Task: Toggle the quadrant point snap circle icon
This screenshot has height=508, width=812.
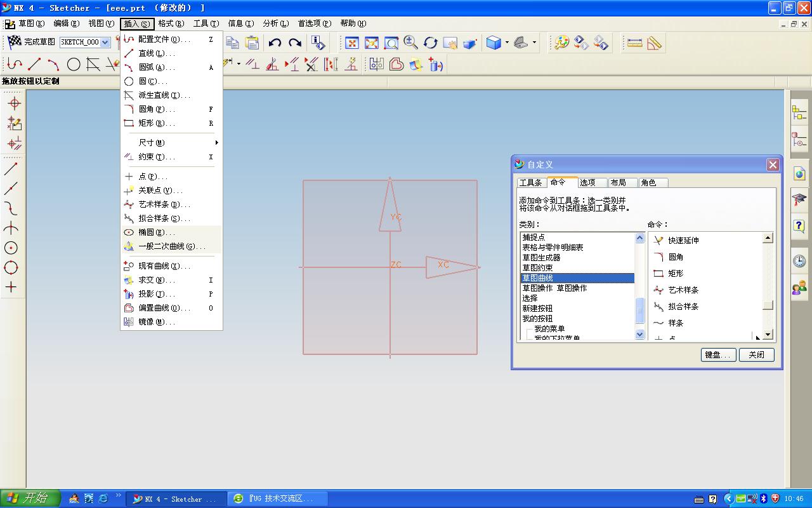Action: click(x=11, y=267)
